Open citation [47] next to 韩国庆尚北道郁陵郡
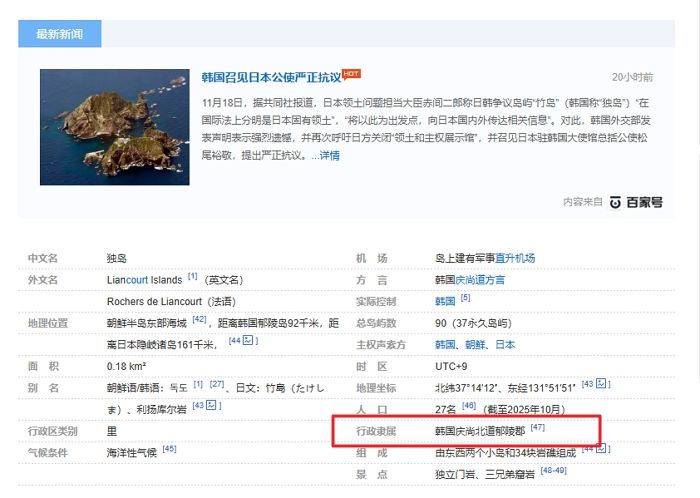The height and width of the screenshot is (498, 700). [x=537, y=428]
